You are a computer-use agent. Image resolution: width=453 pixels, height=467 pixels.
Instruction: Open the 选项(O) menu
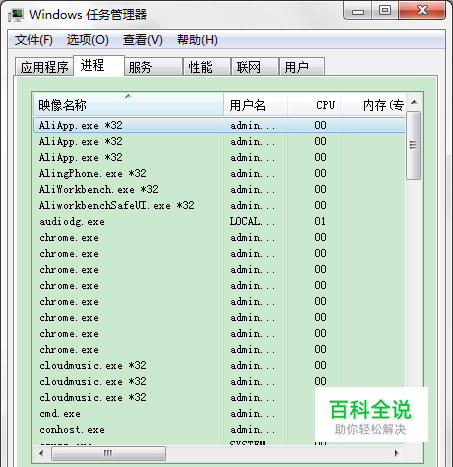tap(87, 40)
